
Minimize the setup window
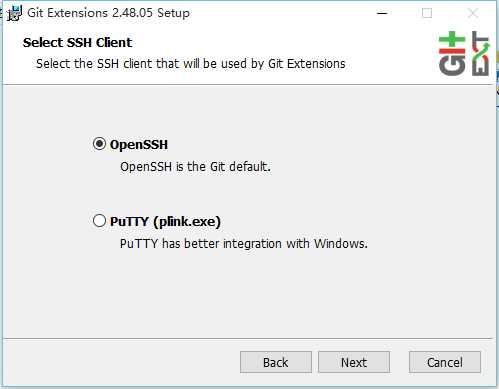(382, 13)
